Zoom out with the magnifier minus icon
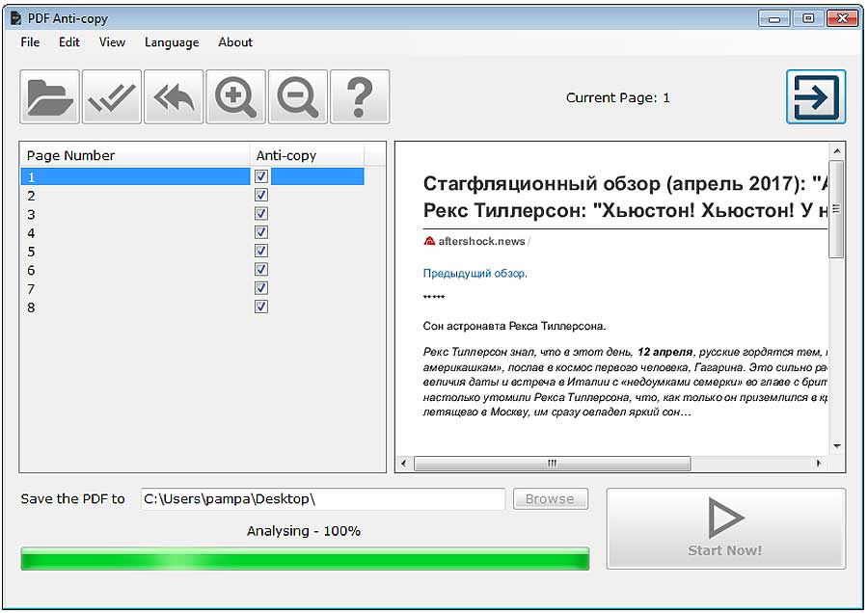Screen dimensions: 868x613 [298, 96]
